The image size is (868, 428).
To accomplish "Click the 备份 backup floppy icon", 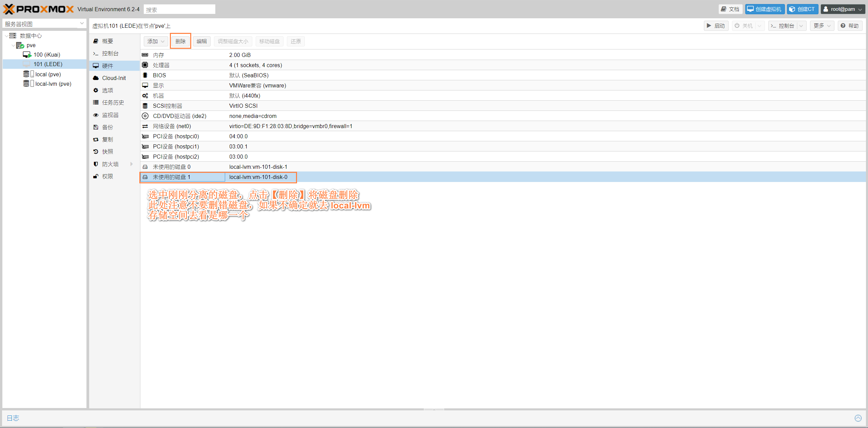I will 96,127.
